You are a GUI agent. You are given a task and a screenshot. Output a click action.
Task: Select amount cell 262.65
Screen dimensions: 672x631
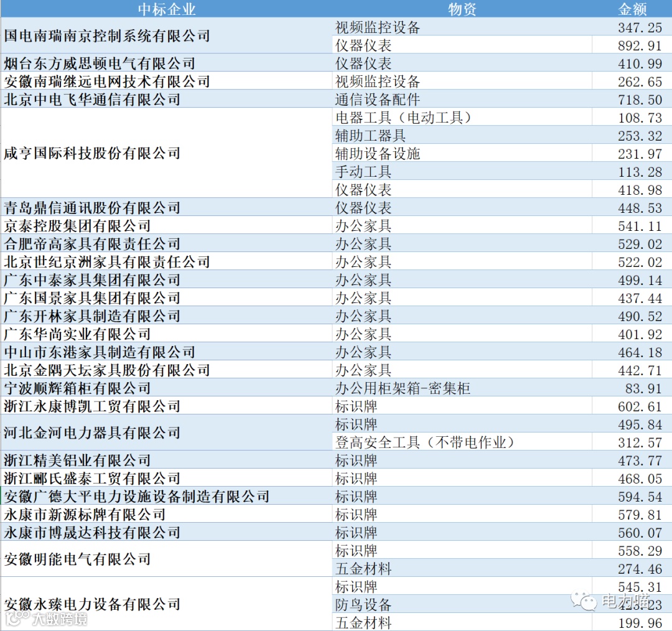[632, 81]
